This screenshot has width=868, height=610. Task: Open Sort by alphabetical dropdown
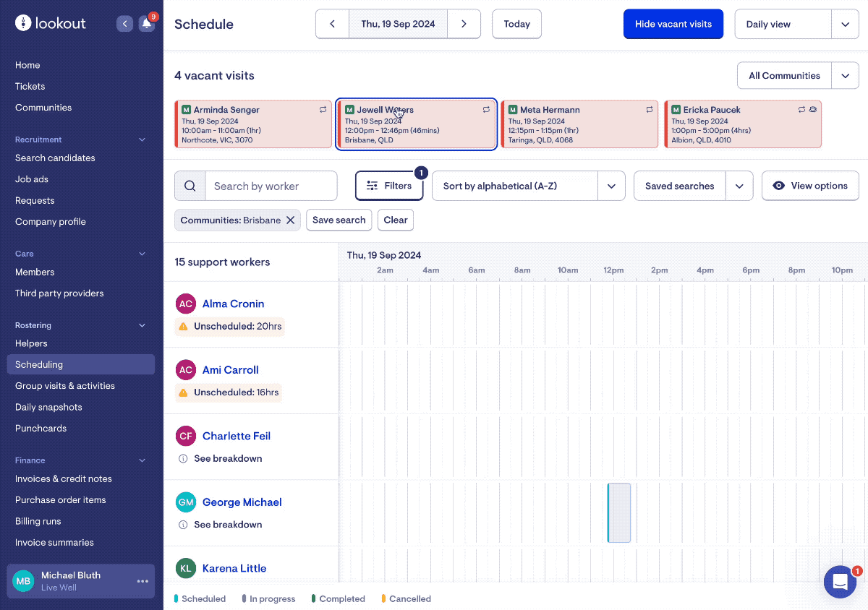611,186
